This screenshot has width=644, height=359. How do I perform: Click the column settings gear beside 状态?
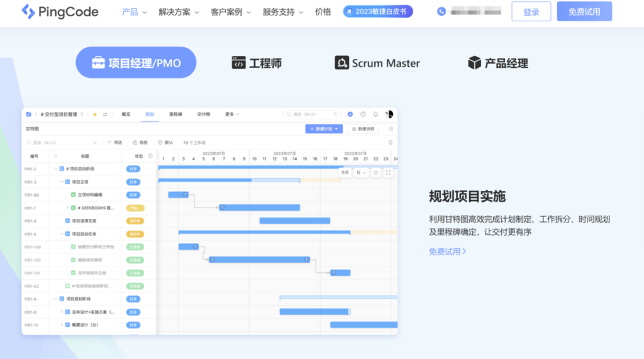150,156
